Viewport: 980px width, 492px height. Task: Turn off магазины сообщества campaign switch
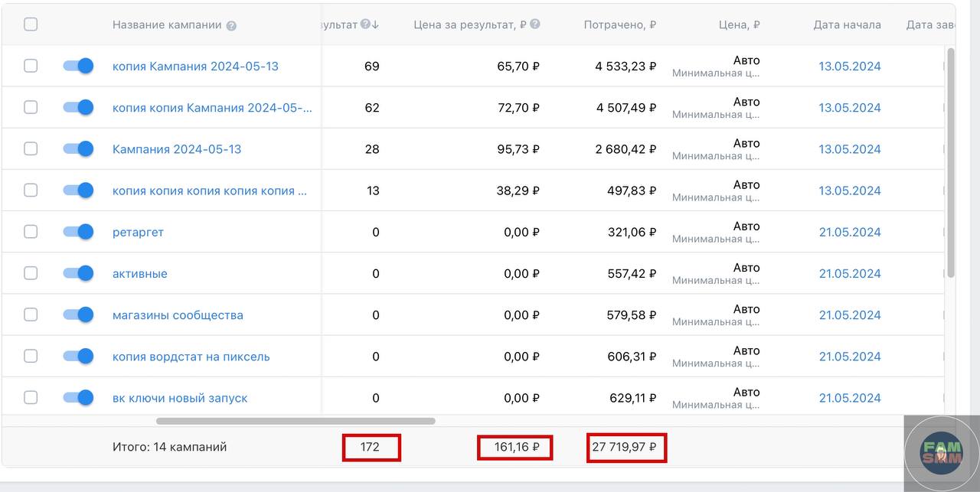(x=78, y=314)
